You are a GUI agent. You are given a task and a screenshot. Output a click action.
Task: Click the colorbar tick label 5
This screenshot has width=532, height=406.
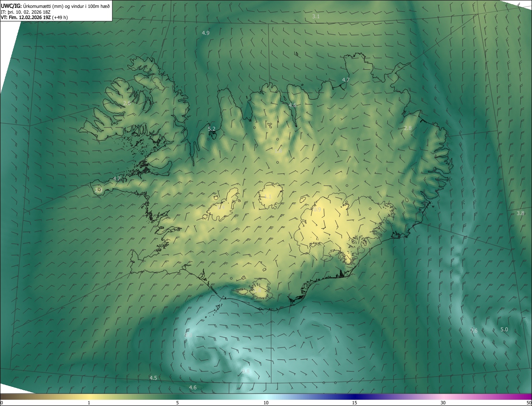177,403
